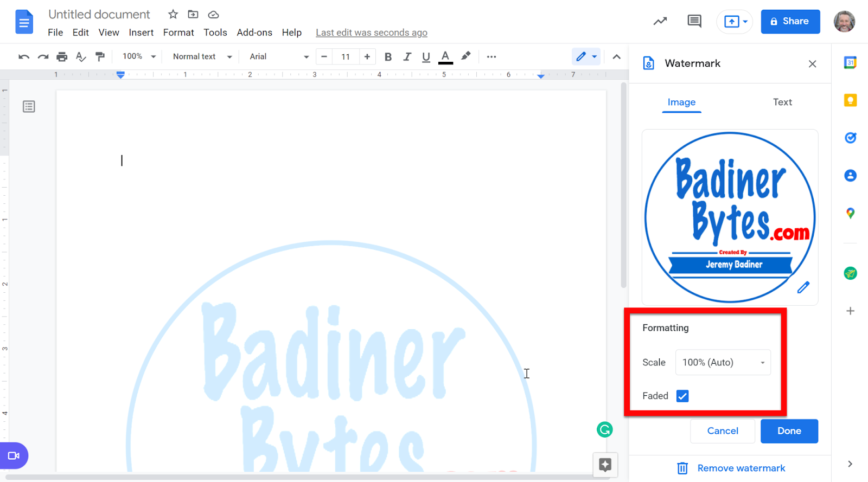The height and width of the screenshot is (482, 868).
Task: Open Contacts side panel
Action: [850, 176]
